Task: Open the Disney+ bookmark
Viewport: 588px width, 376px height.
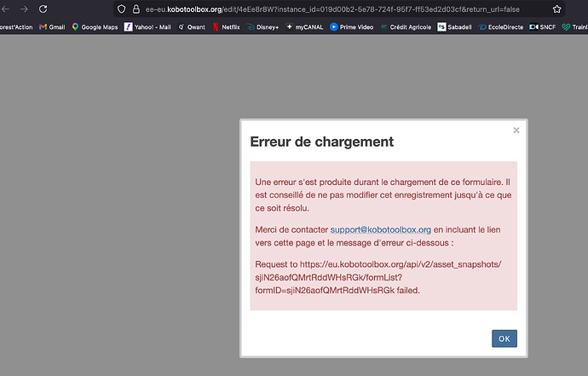Action: coord(265,26)
